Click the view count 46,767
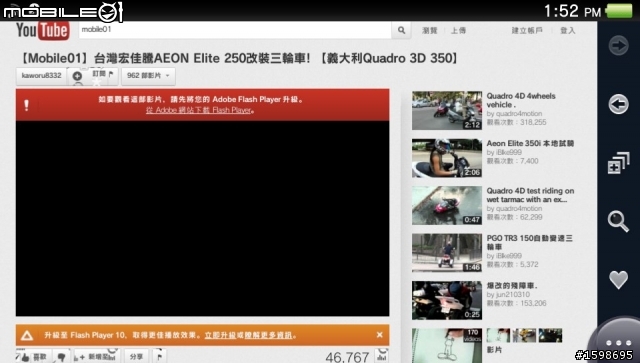640x363 pixels. pos(347,357)
